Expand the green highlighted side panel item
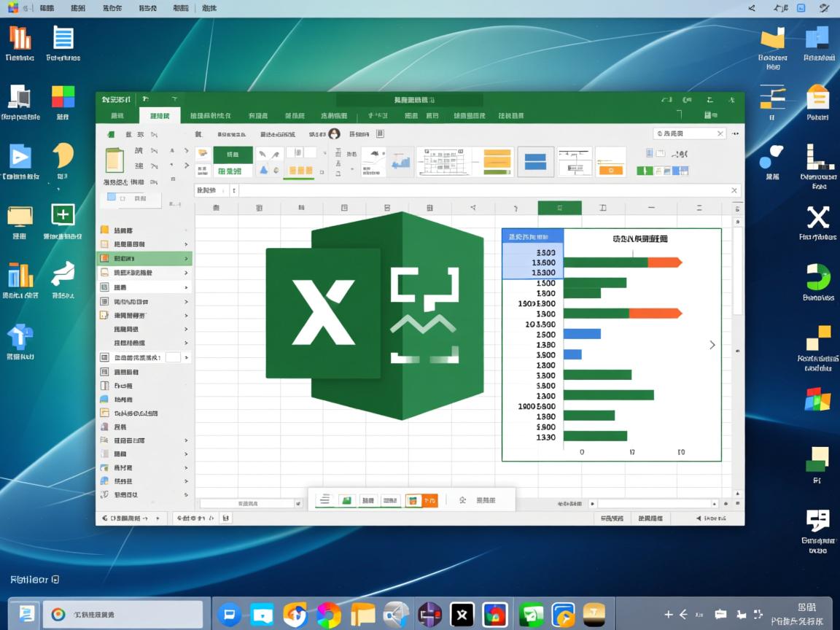The width and height of the screenshot is (840, 630). pyautogui.click(x=186, y=259)
